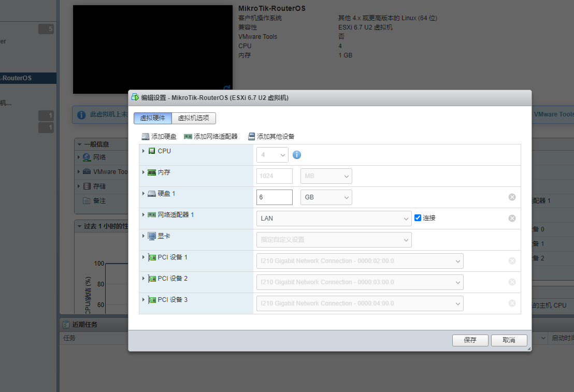Click the 网络 globe icon in background
The image size is (574, 392).
pyautogui.click(x=87, y=157)
